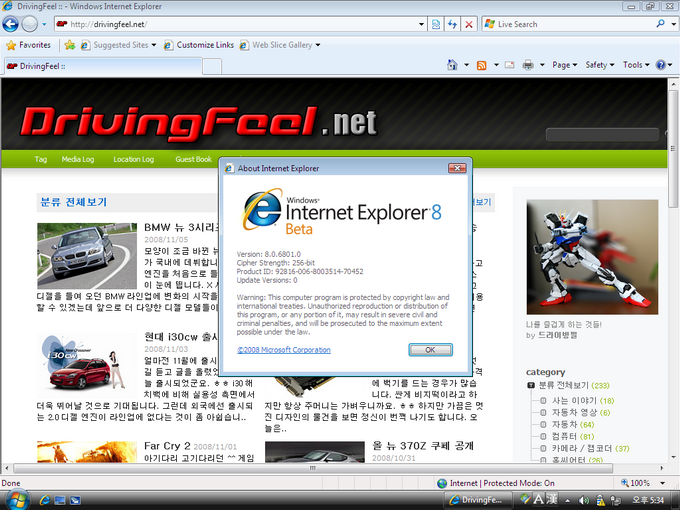Image resolution: width=680 pixels, height=510 pixels.
Task: Click the Live Search input box
Action: point(567,24)
